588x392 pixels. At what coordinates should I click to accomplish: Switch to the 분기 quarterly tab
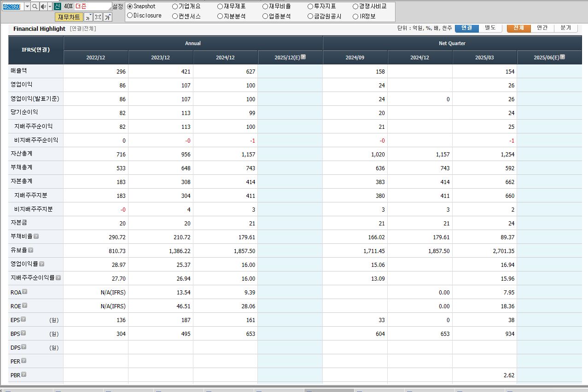coord(566,28)
